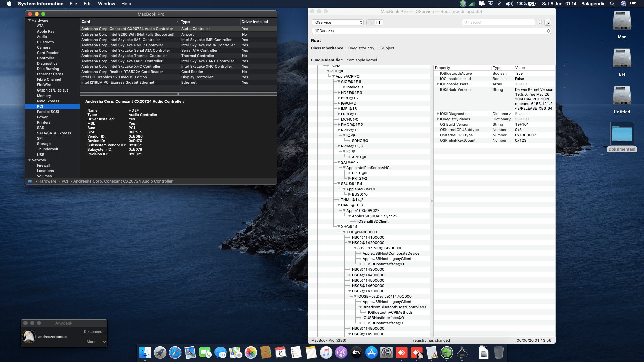
Task: Open the File menu
Action: 73,4
